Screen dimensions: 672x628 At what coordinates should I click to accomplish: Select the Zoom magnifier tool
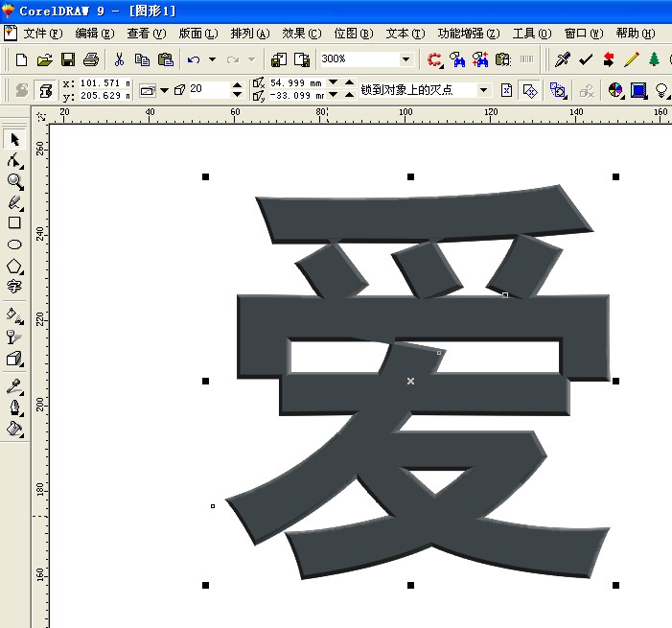15,181
